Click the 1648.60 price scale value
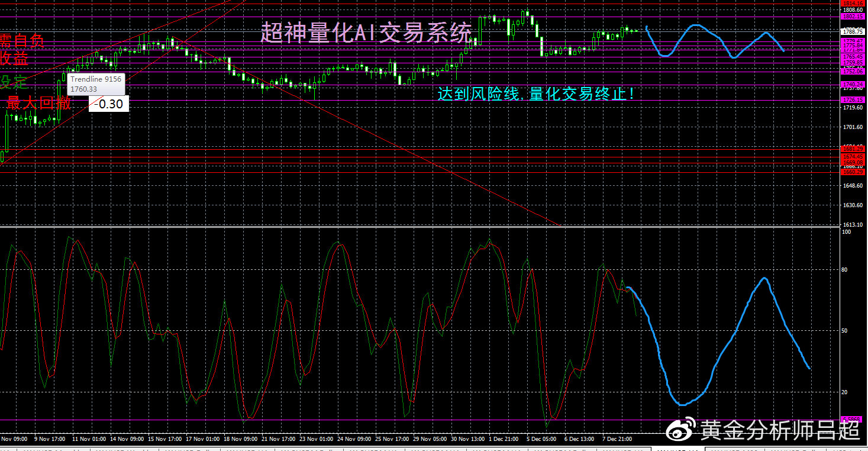868x451 pixels. (x=853, y=185)
